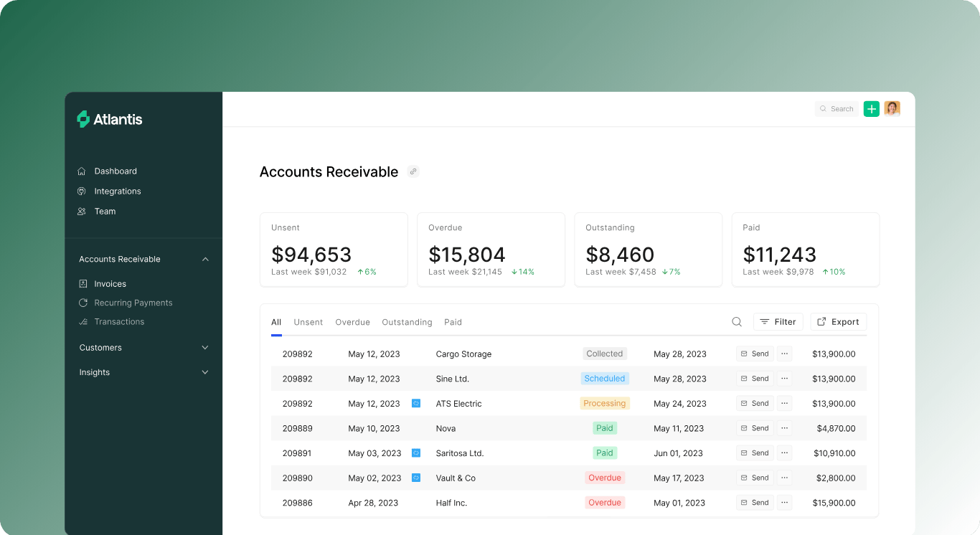980x535 pixels.
Task: Send the Sine Ltd. invoice
Action: pos(755,379)
